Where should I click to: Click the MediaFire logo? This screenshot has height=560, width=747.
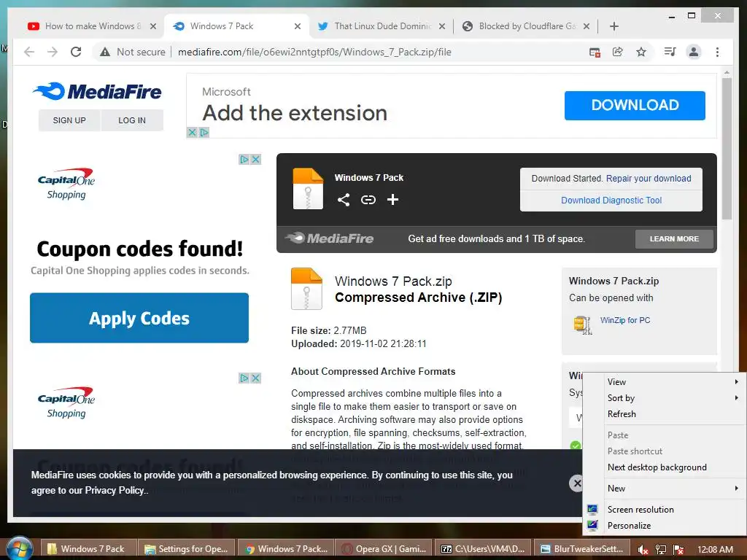pos(98,91)
